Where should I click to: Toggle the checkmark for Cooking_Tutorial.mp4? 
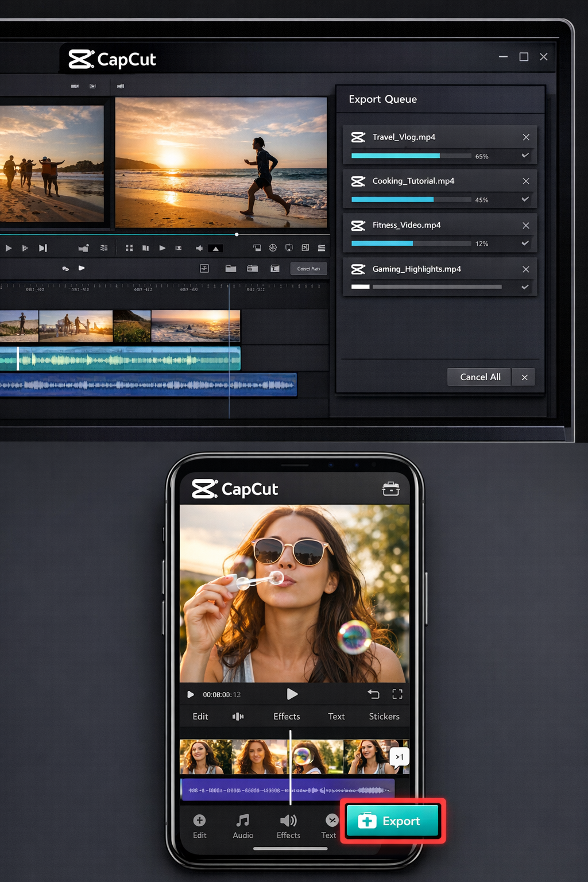coord(525,199)
